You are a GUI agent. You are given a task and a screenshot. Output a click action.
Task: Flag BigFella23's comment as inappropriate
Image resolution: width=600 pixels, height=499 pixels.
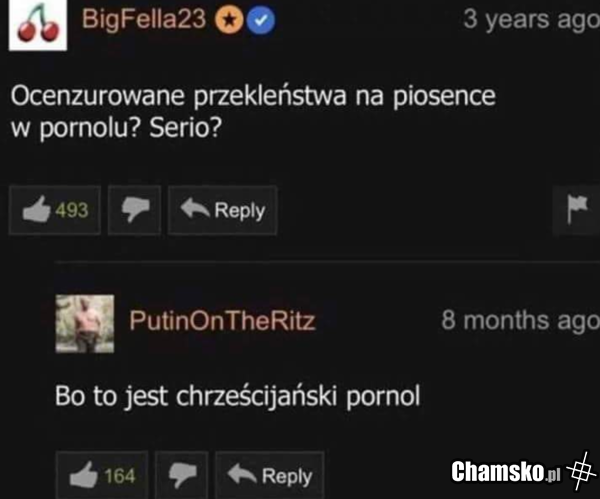coord(577,209)
